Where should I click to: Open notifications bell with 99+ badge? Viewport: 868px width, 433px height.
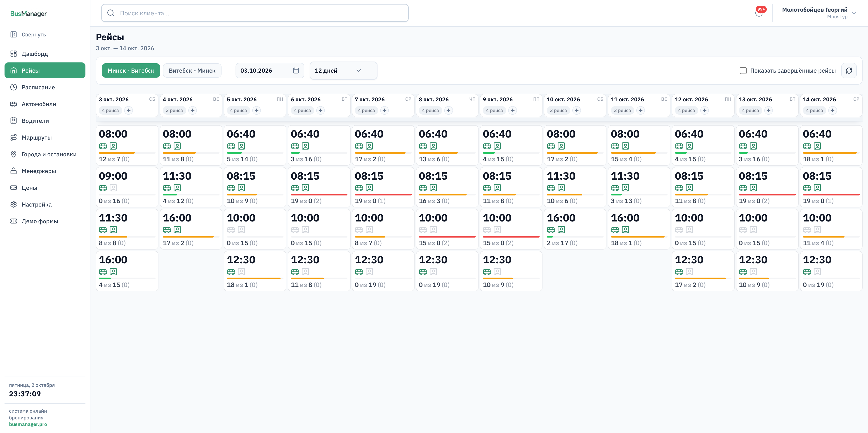click(x=759, y=13)
